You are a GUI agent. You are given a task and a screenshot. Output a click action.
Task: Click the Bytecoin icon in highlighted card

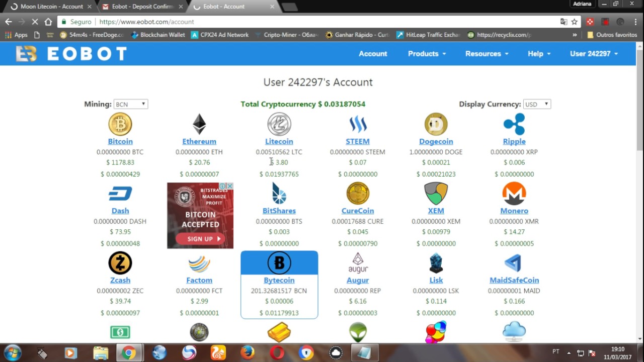[x=279, y=263]
